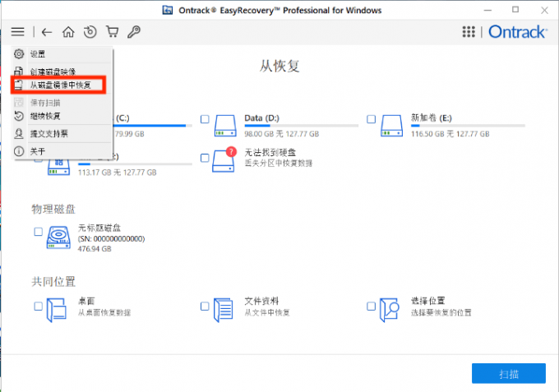Click the 关于 info icon
Image resolution: width=559 pixels, height=392 pixels.
[x=19, y=151]
